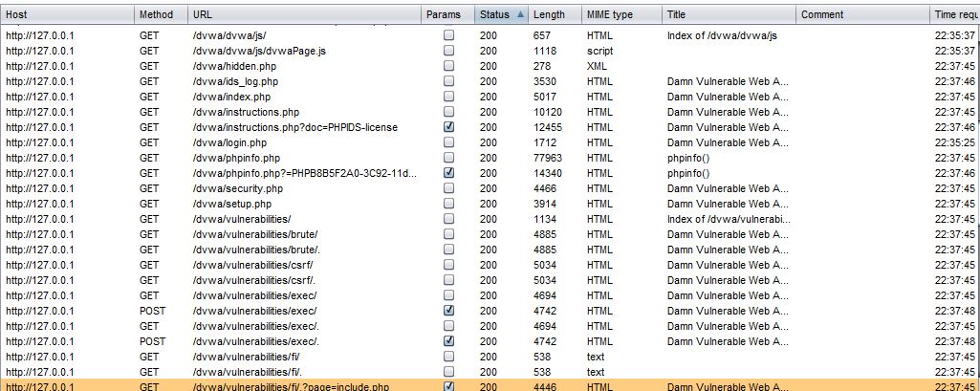Select the /dvwa/index.php URL

click(232, 97)
